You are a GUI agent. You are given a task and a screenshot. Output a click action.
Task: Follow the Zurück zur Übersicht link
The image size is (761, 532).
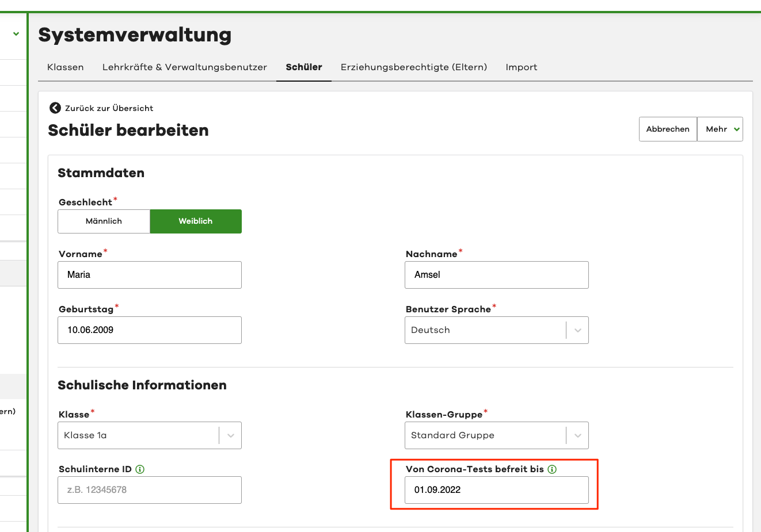(x=109, y=108)
